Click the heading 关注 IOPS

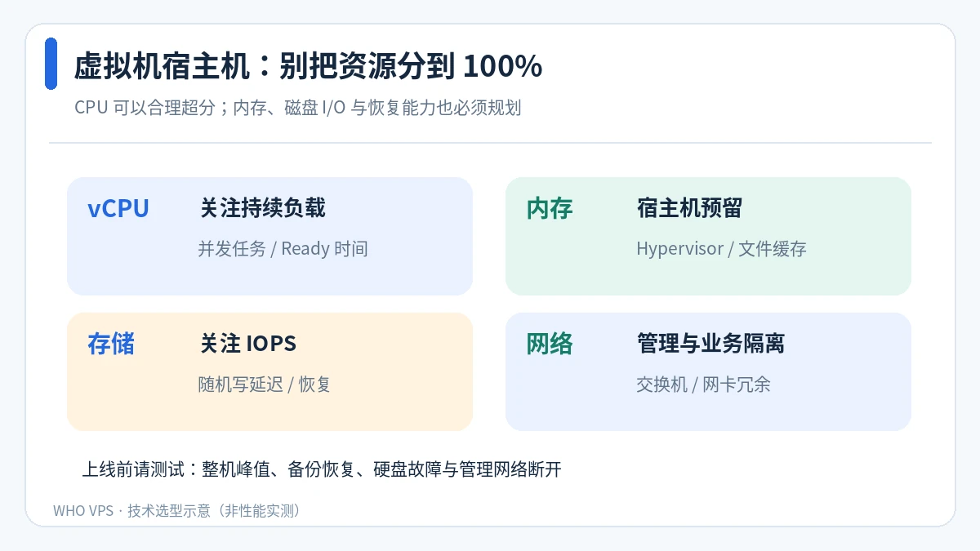[248, 344]
